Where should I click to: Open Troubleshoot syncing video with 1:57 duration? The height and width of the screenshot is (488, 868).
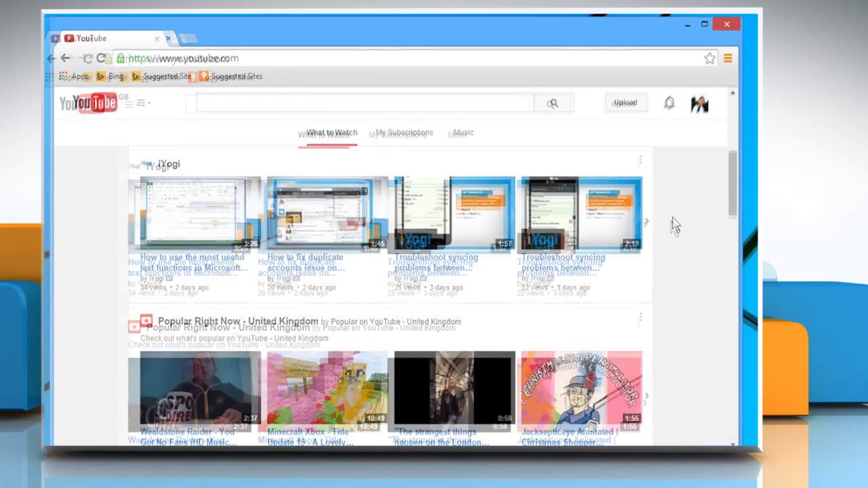click(454, 214)
